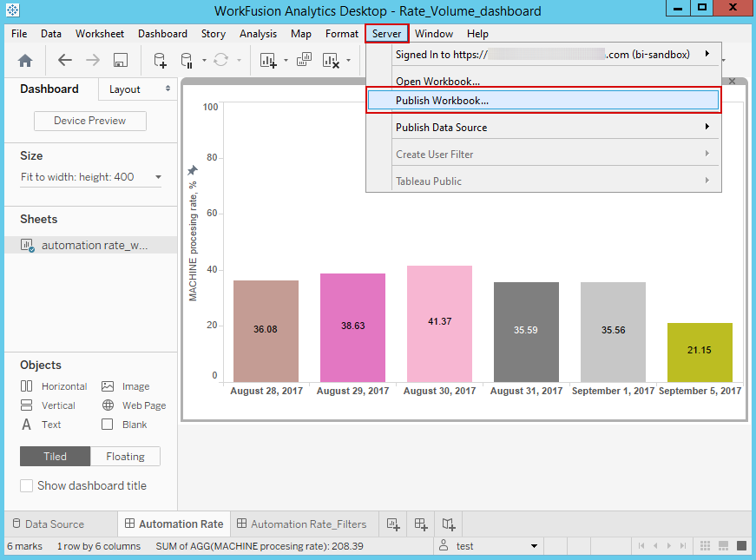Select Tiled layout mode
The image size is (756, 560).
[x=55, y=457]
